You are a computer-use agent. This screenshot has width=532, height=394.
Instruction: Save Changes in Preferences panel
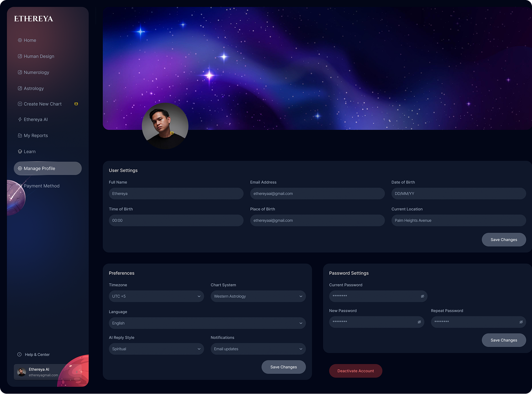(284, 367)
